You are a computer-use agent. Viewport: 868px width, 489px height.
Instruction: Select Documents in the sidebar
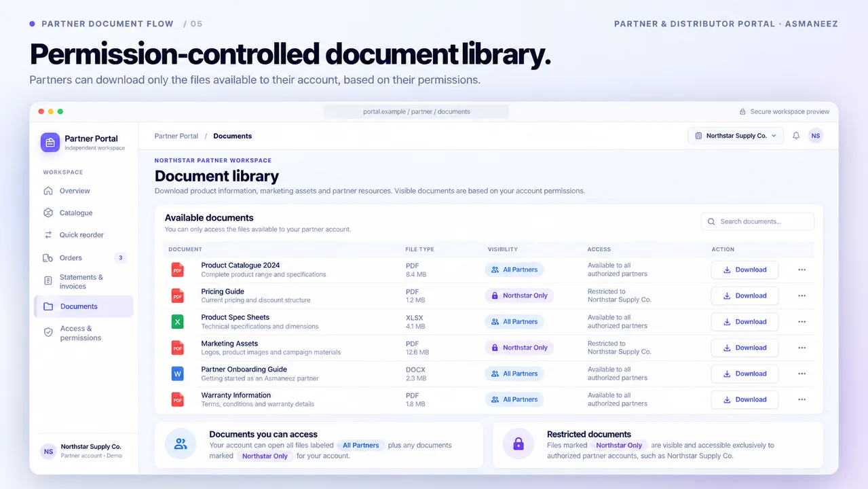tap(83, 306)
